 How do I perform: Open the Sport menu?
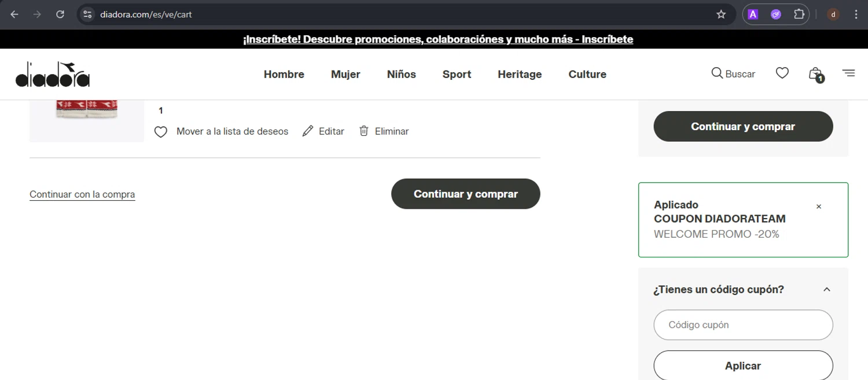click(x=457, y=74)
